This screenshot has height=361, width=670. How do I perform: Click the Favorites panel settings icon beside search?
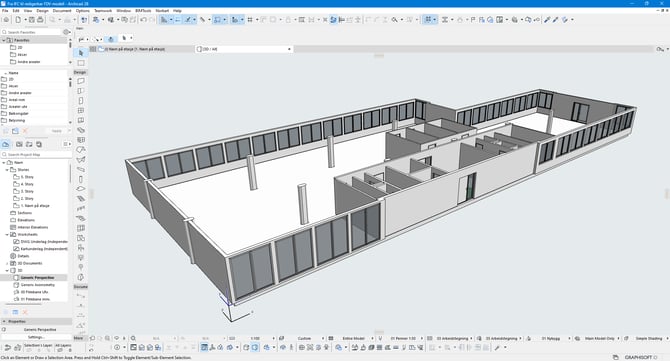coord(66,32)
